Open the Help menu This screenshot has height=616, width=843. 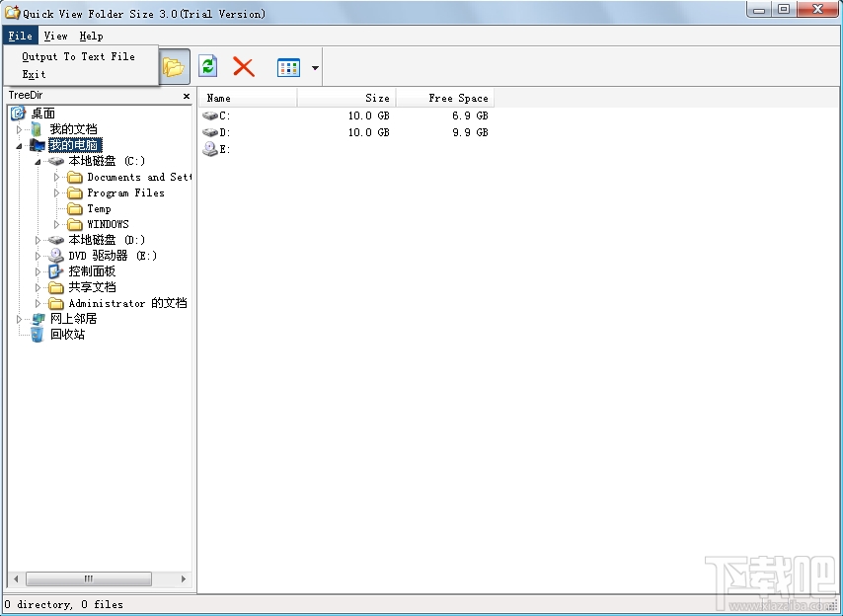(92, 36)
